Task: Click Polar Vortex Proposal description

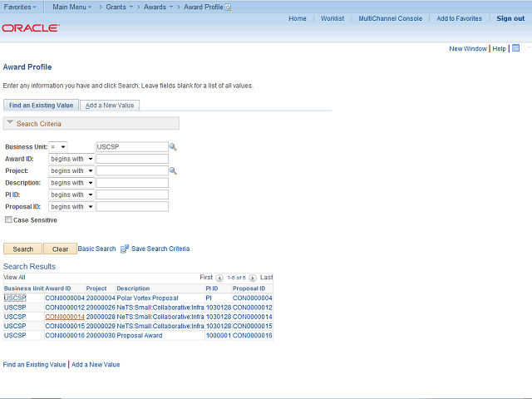Action: pos(147,298)
